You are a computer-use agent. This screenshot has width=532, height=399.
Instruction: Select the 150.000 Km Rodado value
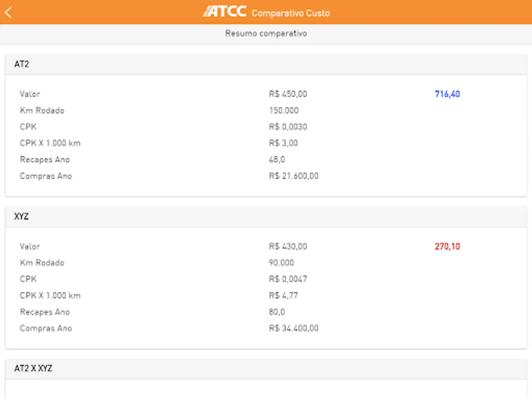pos(284,110)
